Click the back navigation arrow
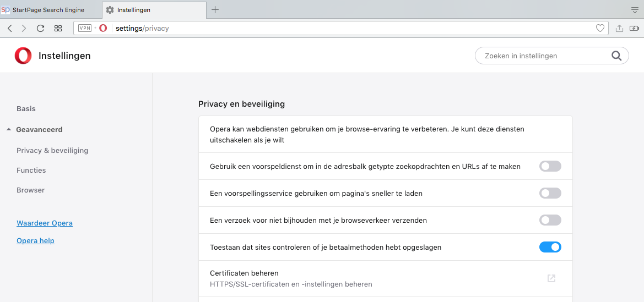 (10, 28)
